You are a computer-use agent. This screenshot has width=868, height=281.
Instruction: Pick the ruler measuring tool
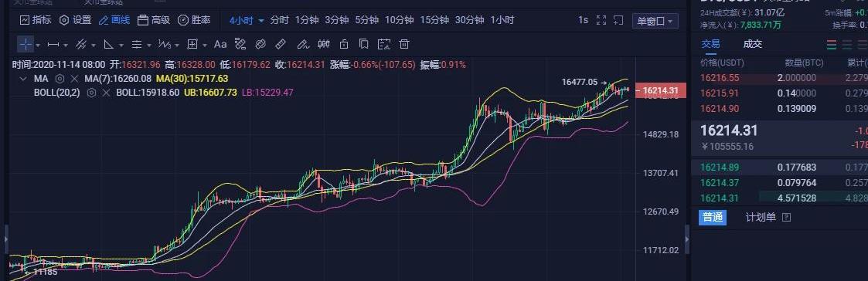click(x=281, y=44)
